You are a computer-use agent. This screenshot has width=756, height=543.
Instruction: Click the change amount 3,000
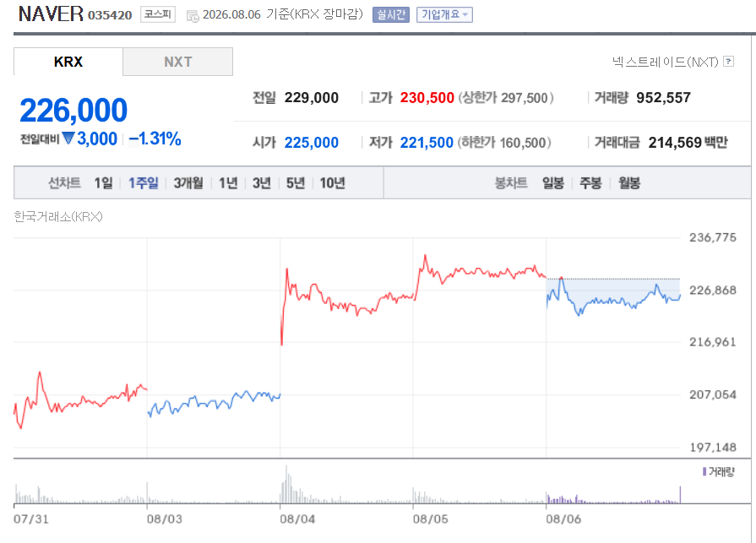(97, 138)
